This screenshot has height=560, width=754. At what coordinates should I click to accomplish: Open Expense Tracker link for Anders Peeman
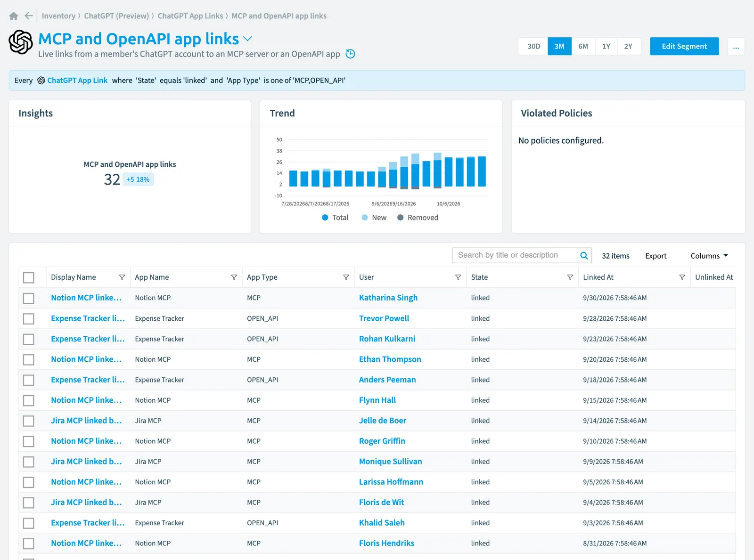88,380
